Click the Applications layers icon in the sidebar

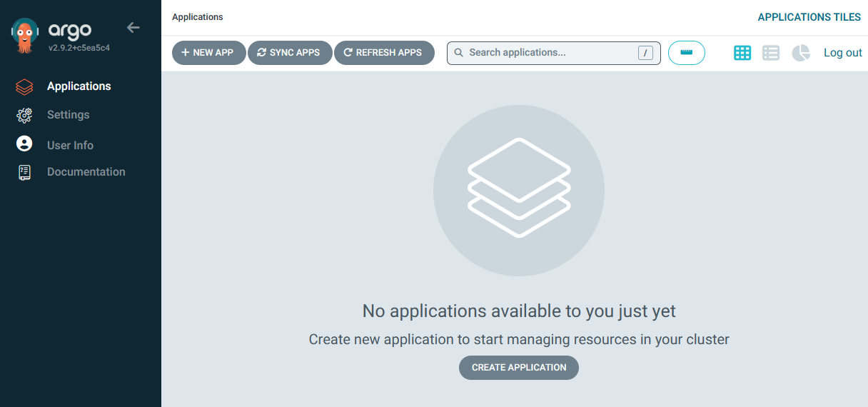24,87
